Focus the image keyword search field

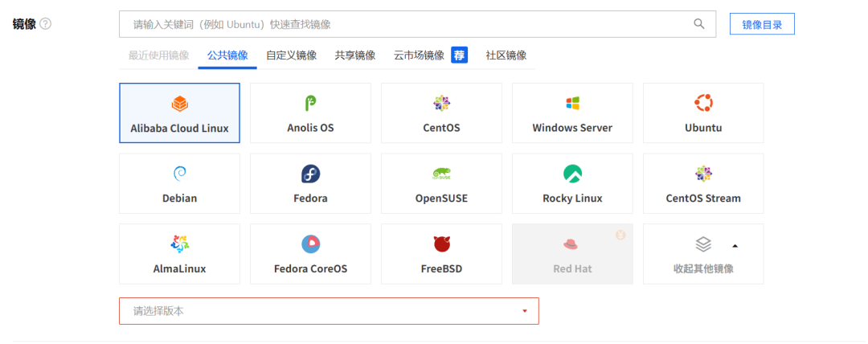[x=402, y=24]
